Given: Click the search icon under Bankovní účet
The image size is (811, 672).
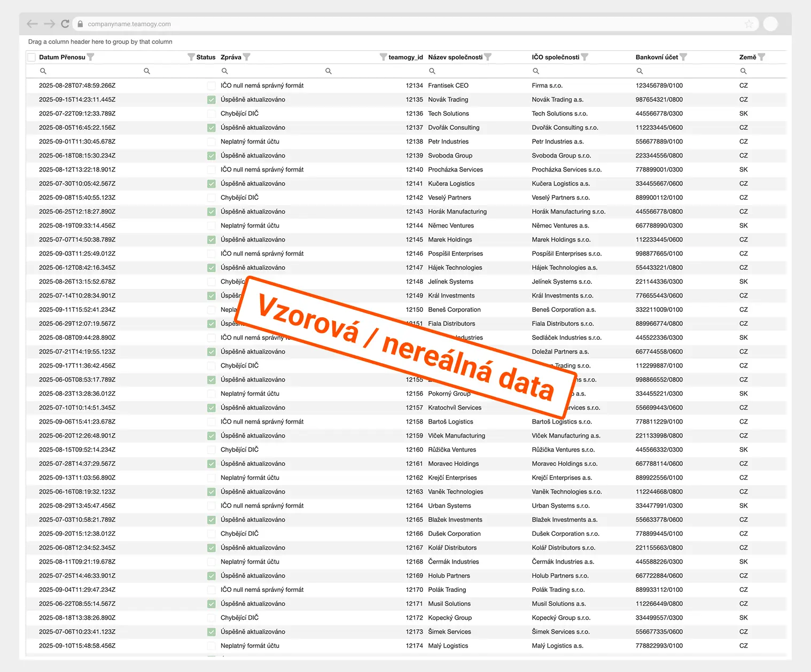Looking at the screenshot, I should [640, 71].
